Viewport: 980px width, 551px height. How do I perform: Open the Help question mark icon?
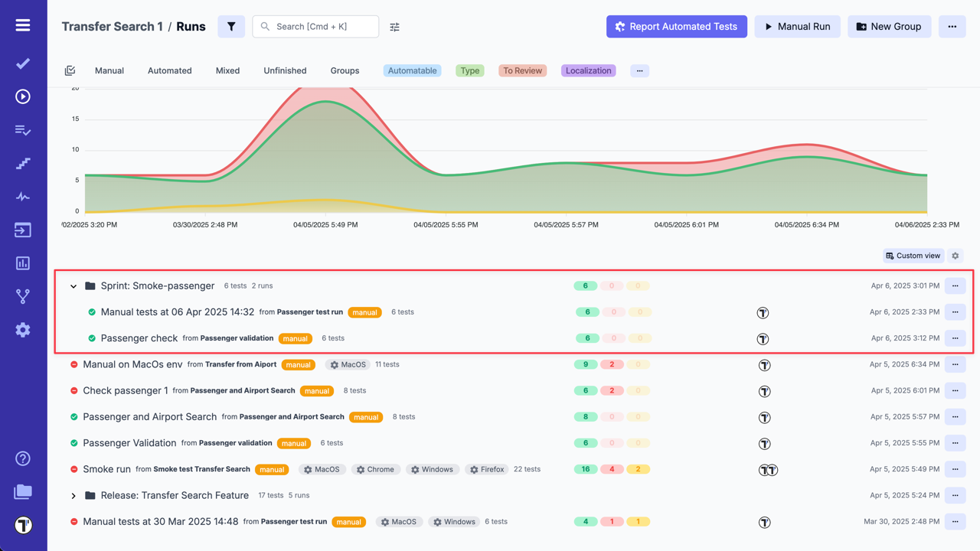[x=22, y=458]
